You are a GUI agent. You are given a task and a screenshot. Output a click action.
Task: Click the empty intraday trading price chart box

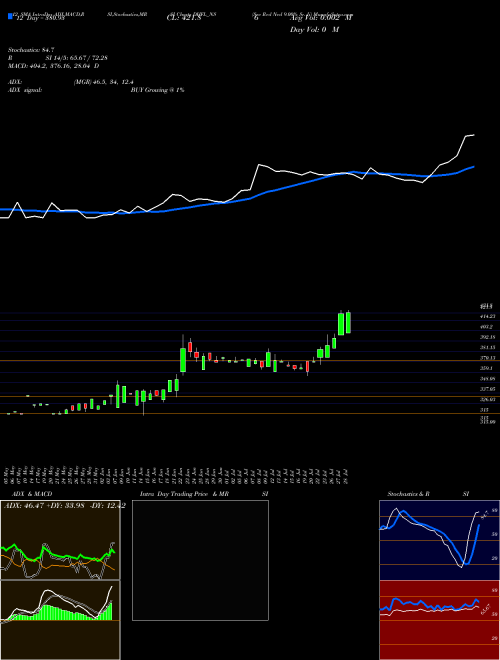click(x=200, y=560)
